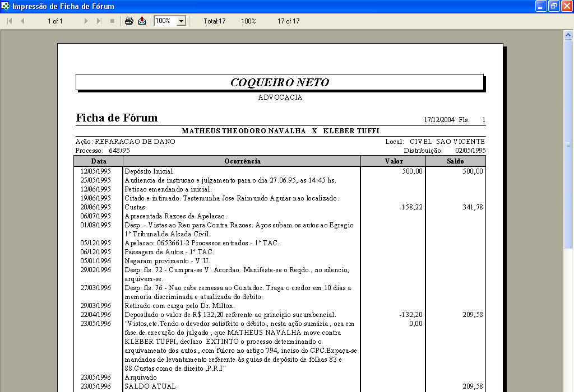
Task: Print the report using printer icon
Action: pos(129,21)
